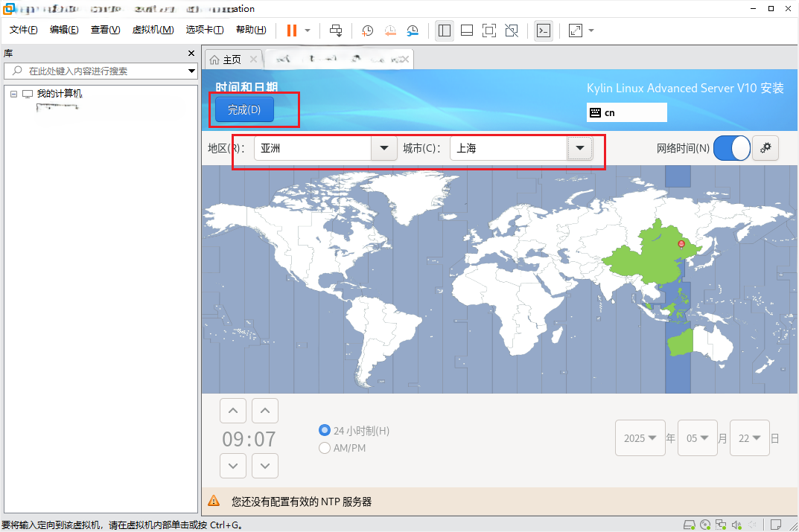This screenshot has height=532, width=799.
Task: Open the 查看(V) menu
Action: tap(106, 30)
